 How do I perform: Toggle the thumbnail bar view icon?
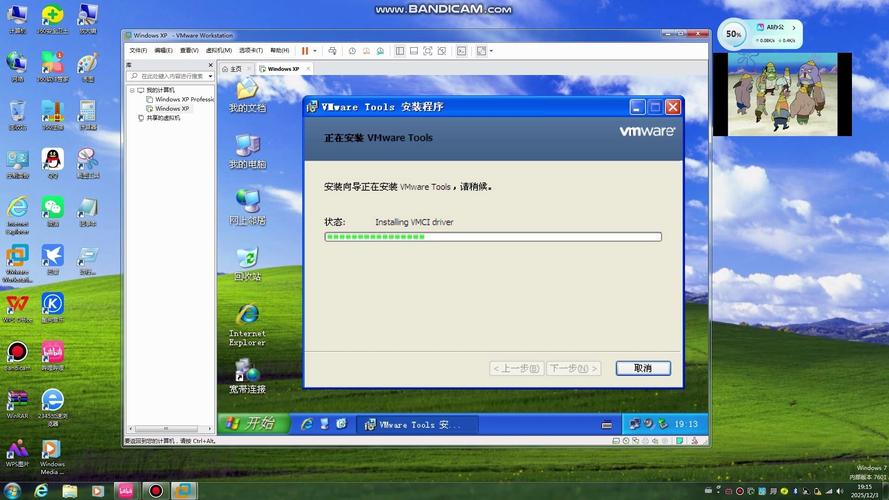[414, 51]
